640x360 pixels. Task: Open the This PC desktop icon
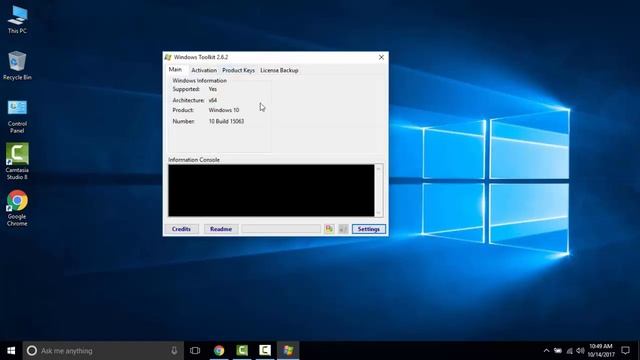[x=17, y=20]
